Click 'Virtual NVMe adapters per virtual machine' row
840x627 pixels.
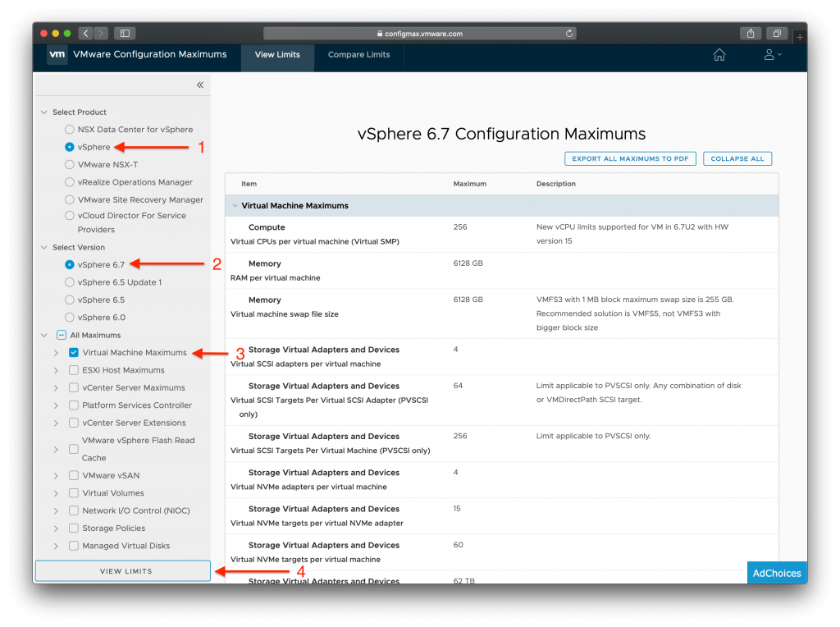click(501, 479)
